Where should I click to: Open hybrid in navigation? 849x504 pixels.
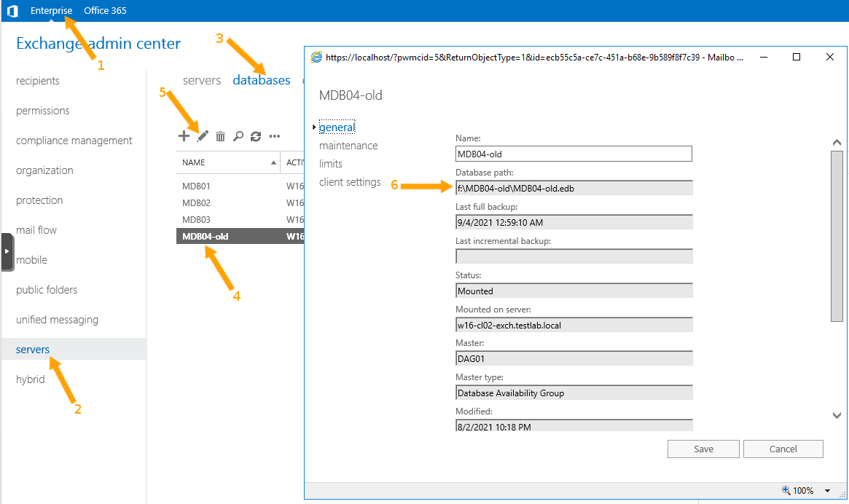point(31,379)
